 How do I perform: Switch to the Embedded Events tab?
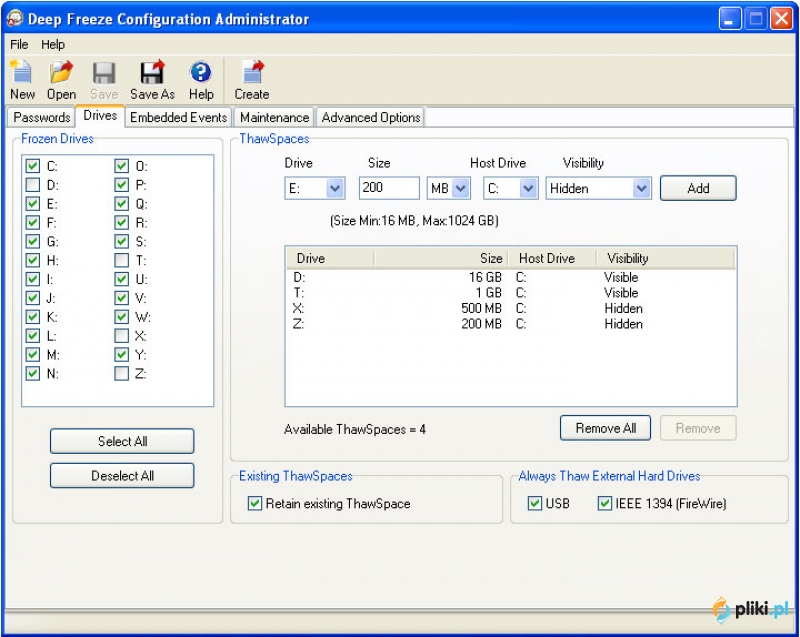(178, 117)
